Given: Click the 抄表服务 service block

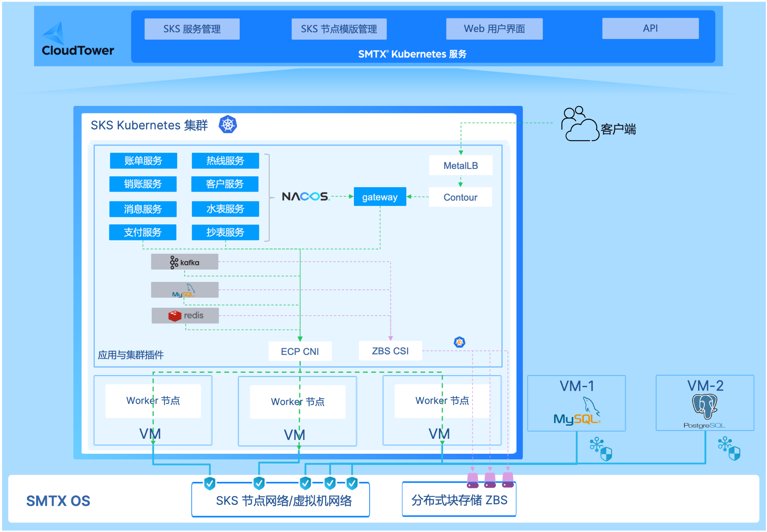Looking at the screenshot, I should tap(225, 232).
